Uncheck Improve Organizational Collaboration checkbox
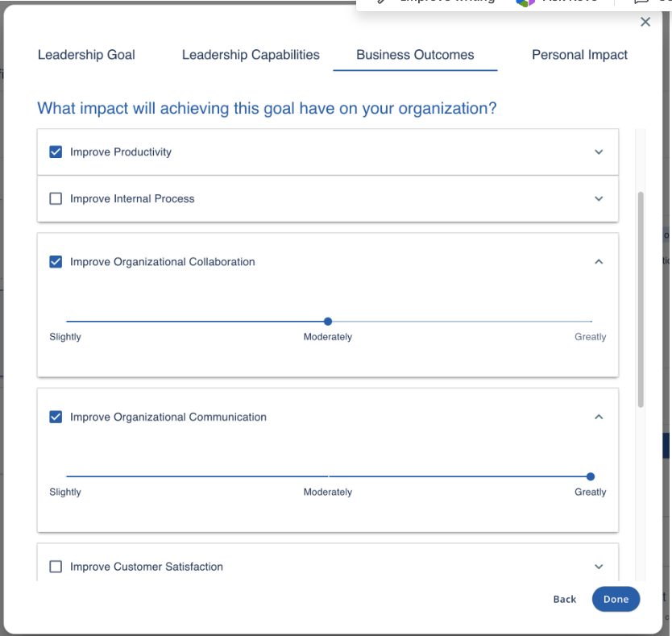Viewport: 672px width, 636px height. 56,261
